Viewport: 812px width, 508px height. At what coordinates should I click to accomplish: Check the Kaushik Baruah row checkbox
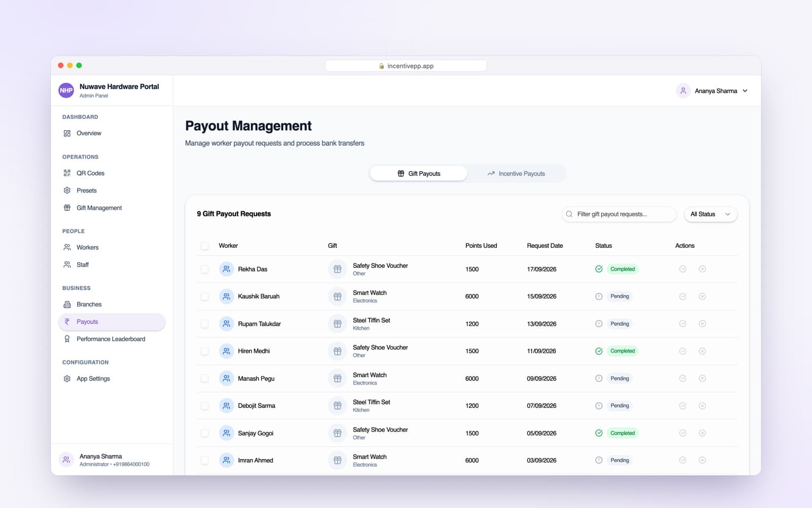pos(205,296)
